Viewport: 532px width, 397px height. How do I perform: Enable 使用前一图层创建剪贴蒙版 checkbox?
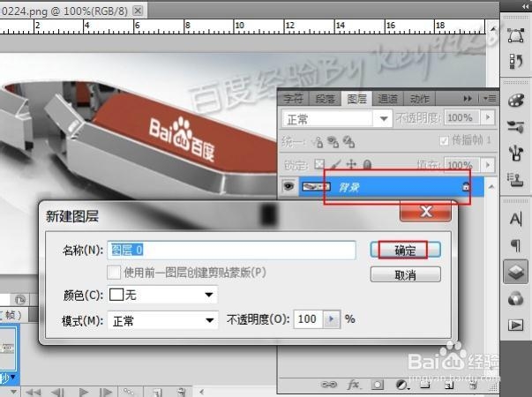click(114, 272)
